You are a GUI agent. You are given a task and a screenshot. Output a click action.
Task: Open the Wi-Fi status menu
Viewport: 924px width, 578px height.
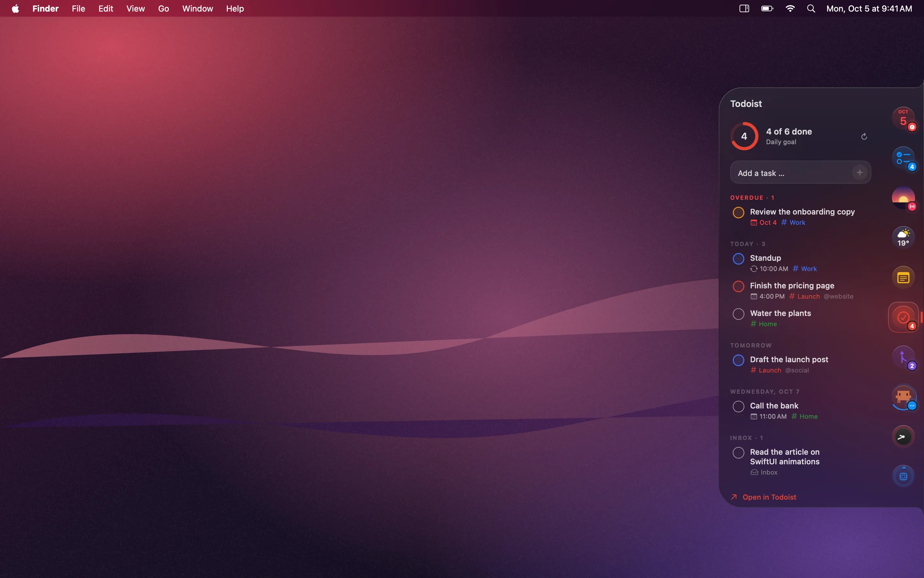pyautogui.click(x=790, y=8)
